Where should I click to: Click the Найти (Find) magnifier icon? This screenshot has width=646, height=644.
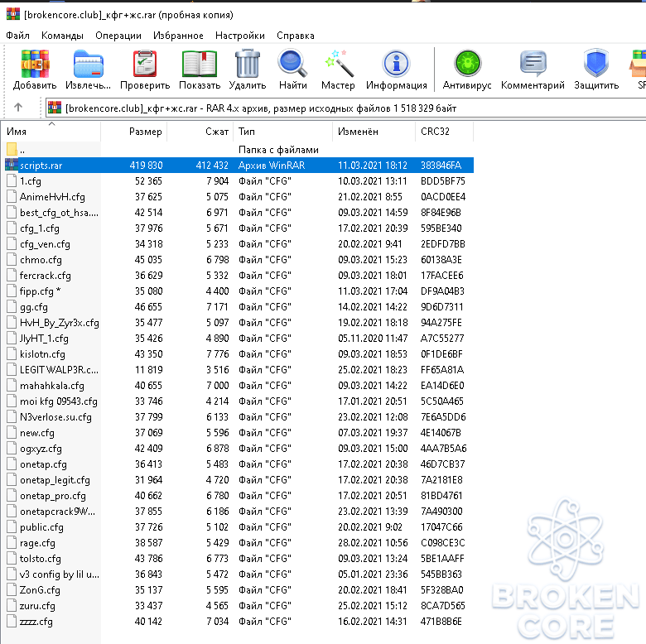pyautogui.click(x=292, y=64)
